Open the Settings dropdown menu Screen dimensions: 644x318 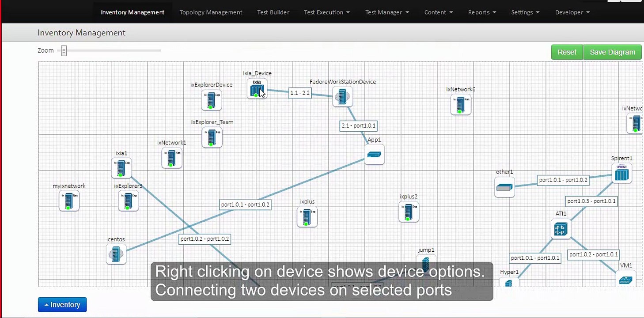coord(525,12)
